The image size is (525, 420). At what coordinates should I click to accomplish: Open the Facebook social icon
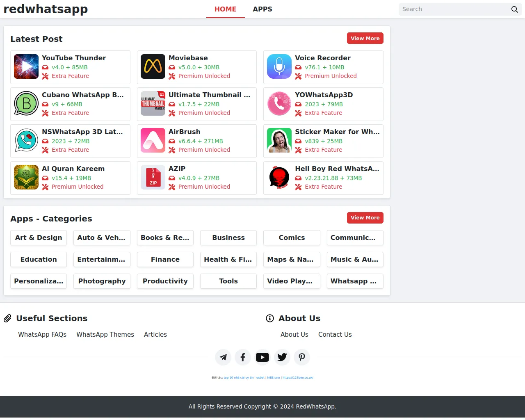point(243,357)
